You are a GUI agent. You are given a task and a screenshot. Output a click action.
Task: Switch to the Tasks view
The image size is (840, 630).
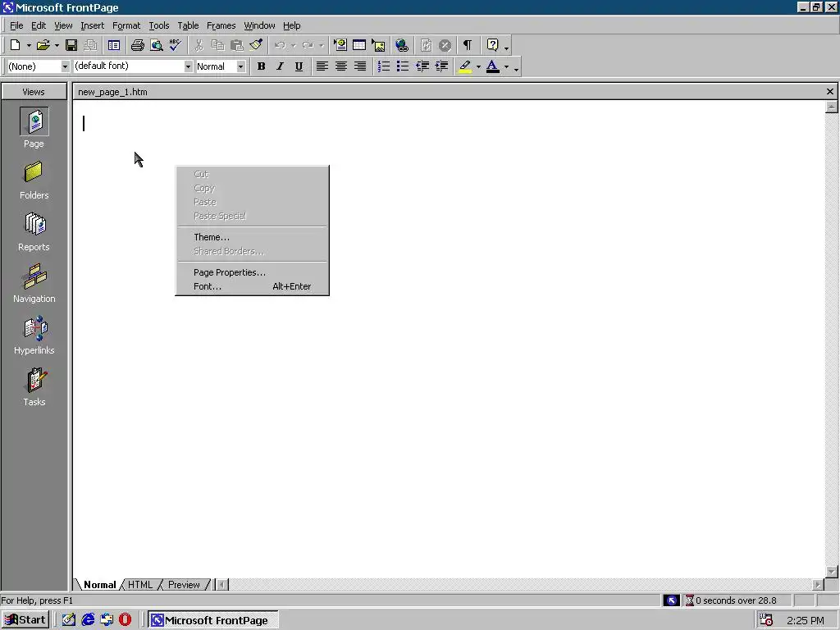[34, 387]
